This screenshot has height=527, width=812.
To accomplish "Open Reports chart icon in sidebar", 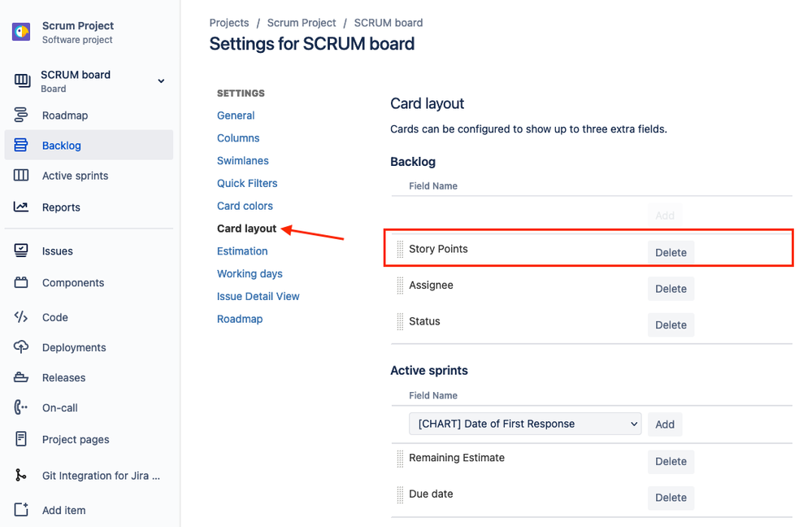I will [x=20, y=207].
